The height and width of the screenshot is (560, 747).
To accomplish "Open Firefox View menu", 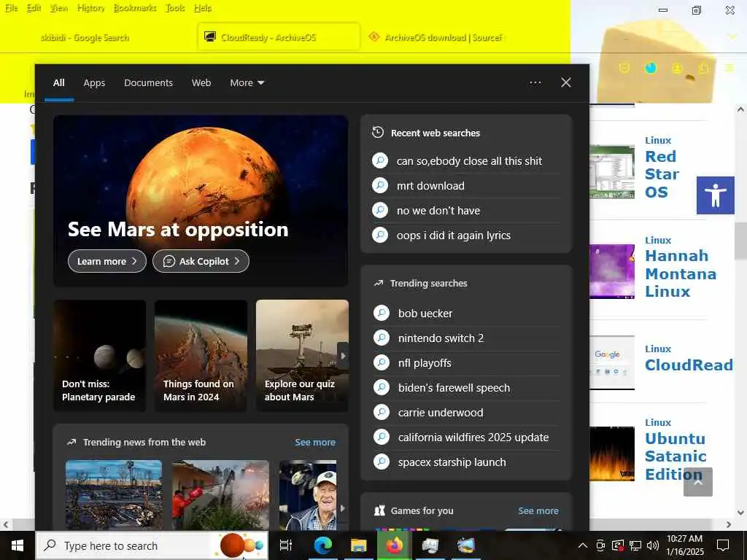I will coord(58,8).
